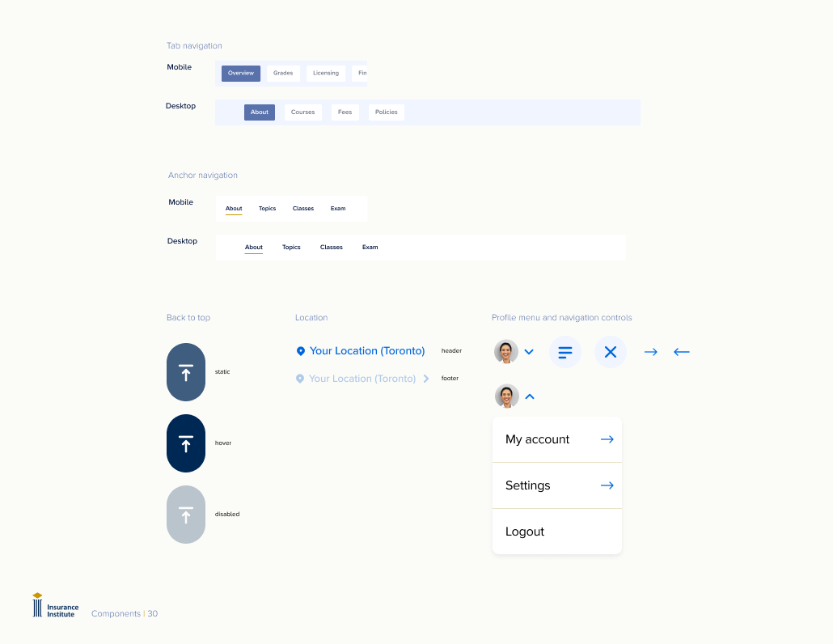Click Classes in desktop anchor navigation
The height and width of the screenshot is (644, 833).
pos(332,248)
